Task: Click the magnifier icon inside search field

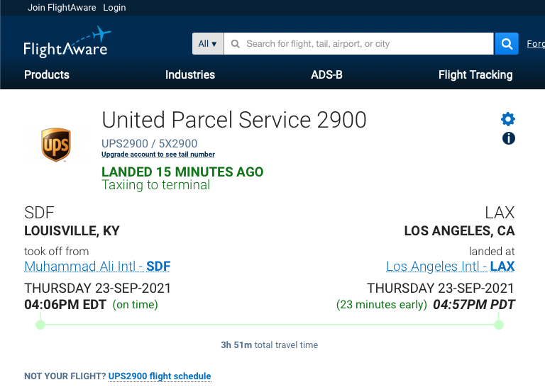Action: pos(236,44)
